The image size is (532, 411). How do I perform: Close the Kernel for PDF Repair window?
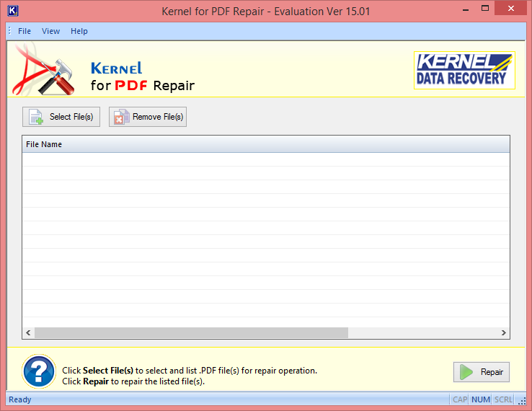tap(510, 9)
